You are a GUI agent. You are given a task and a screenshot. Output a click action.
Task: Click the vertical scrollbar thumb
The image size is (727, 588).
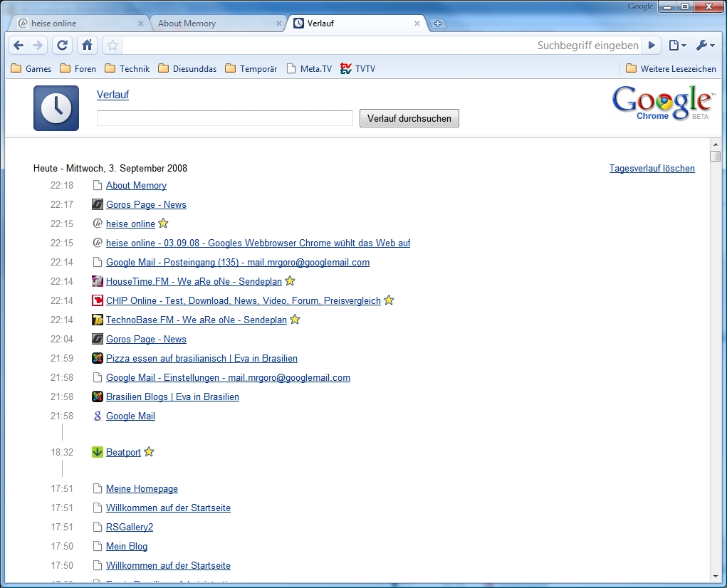pos(715,156)
